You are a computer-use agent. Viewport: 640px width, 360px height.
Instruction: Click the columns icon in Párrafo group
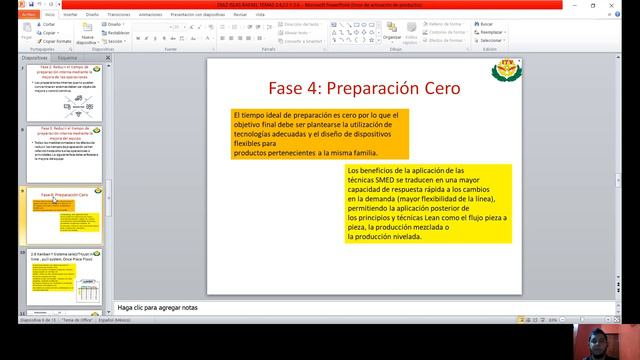[x=260, y=38]
